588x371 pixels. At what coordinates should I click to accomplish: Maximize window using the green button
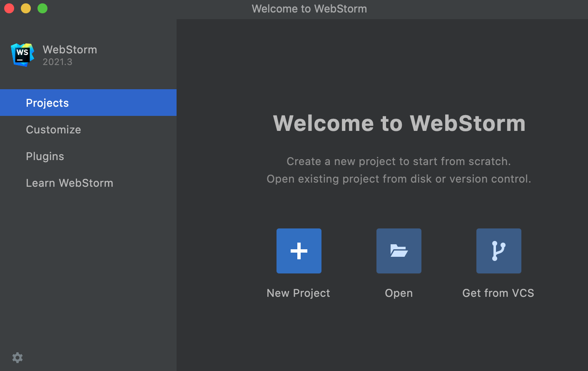click(42, 8)
